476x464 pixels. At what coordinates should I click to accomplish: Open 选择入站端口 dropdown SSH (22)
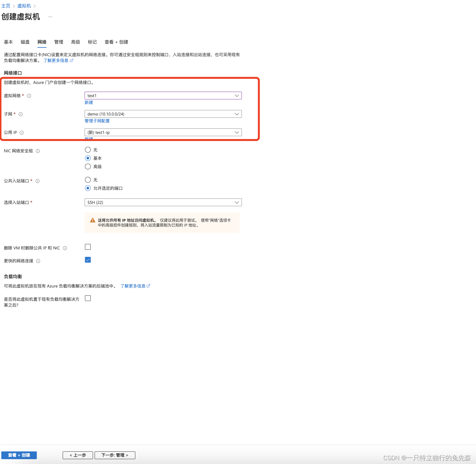pyautogui.click(x=163, y=202)
